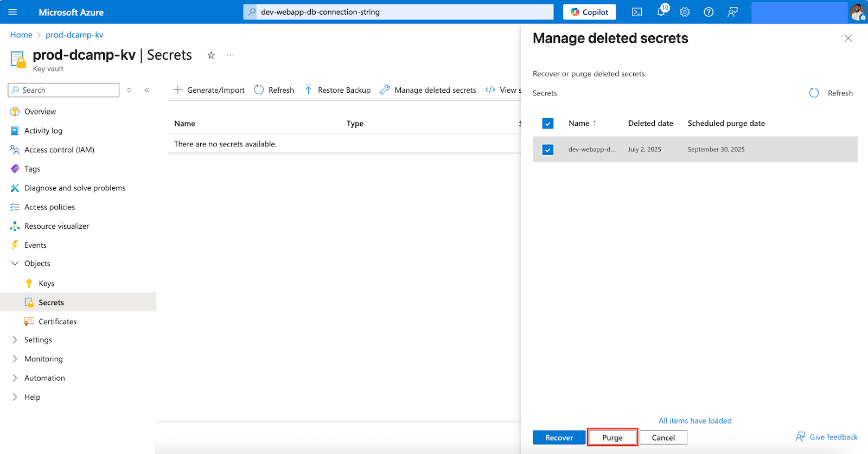The height and width of the screenshot is (454, 868).
Task: Collapse the sidebar with the double-chevron icon
Action: pyautogui.click(x=146, y=90)
